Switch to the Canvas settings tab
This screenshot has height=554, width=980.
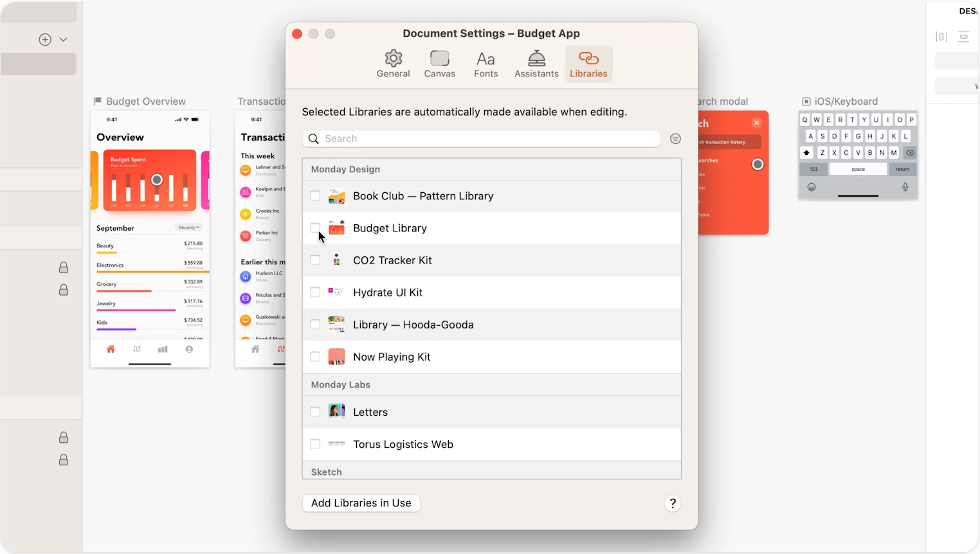point(439,64)
